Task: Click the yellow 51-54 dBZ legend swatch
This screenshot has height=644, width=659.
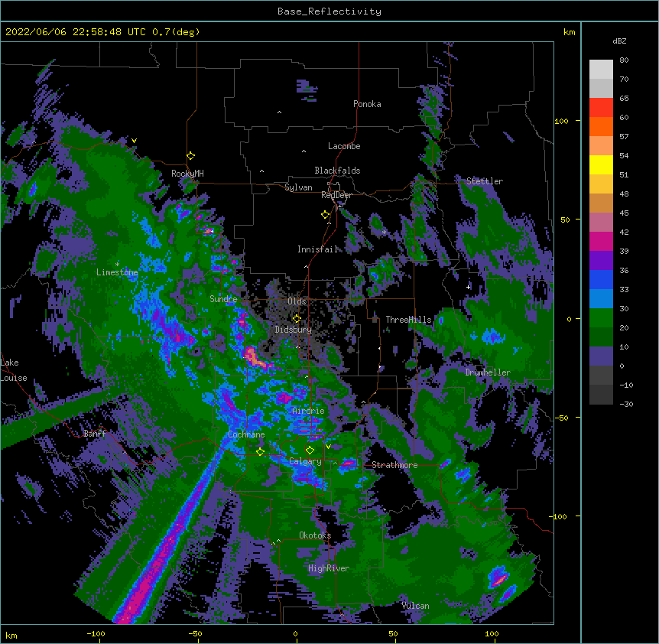Action: [x=601, y=164]
